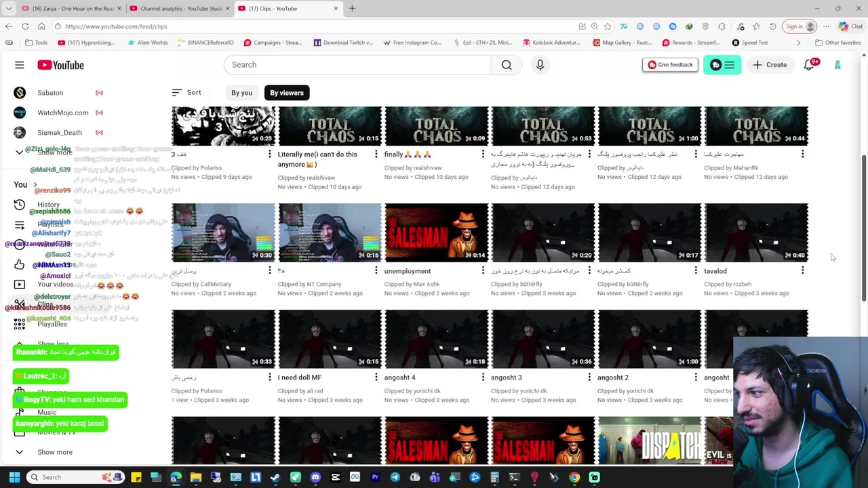Open the 'Alien Worlds' bookmark
Screen dimensions: 868x488
click(x=147, y=43)
